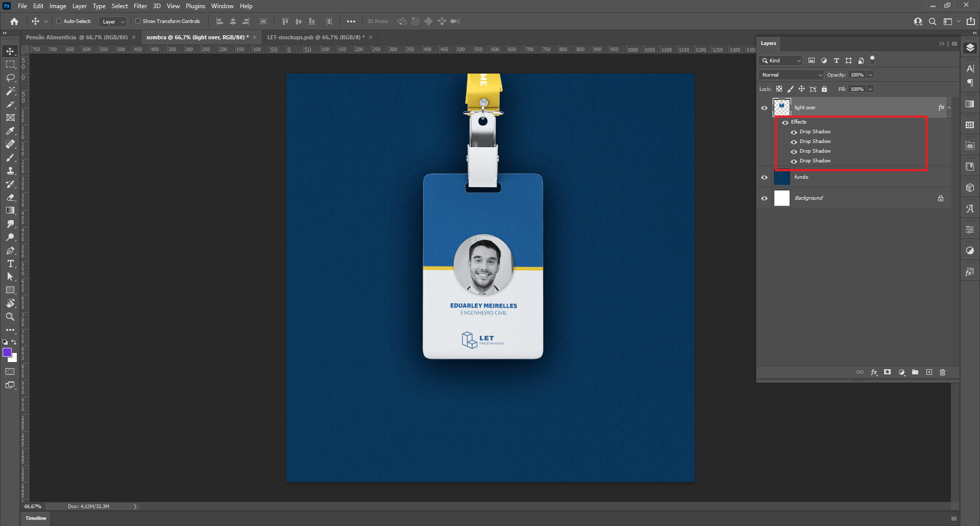Choose the Gradient tool
The image size is (980, 526).
tap(10, 210)
